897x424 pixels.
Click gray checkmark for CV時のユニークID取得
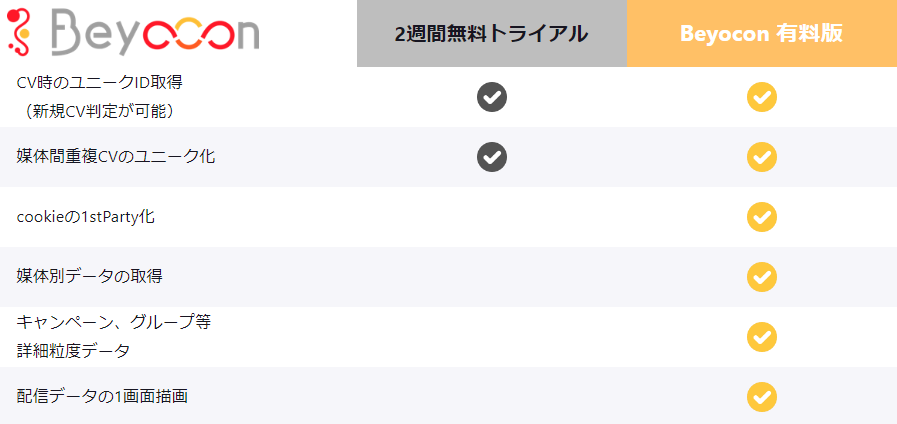pyautogui.click(x=492, y=97)
